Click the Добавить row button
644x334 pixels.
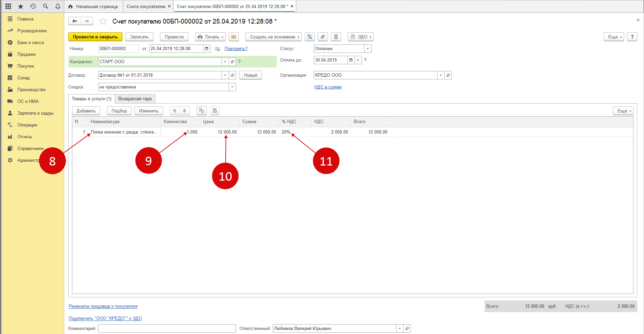(86, 111)
